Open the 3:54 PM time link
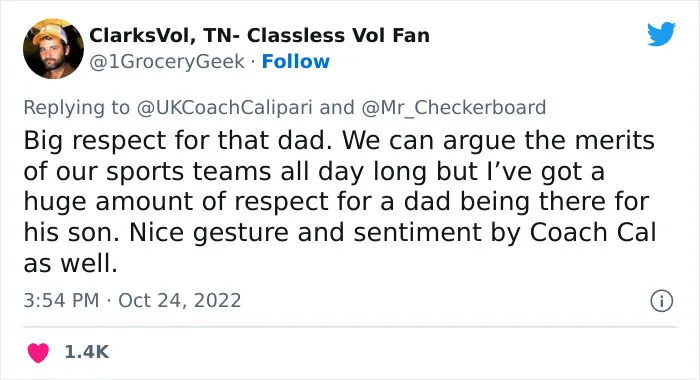700x380 pixels. (x=61, y=300)
